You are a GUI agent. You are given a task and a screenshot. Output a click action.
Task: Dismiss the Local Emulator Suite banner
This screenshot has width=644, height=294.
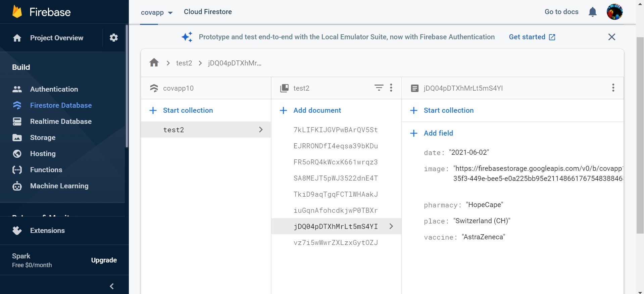coord(612,37)
